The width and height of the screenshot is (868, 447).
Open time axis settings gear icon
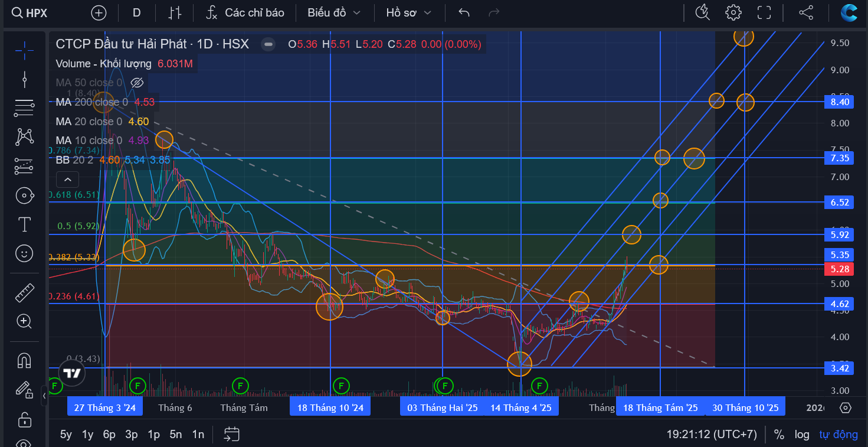pyautogui.click(x=846, y=407)
